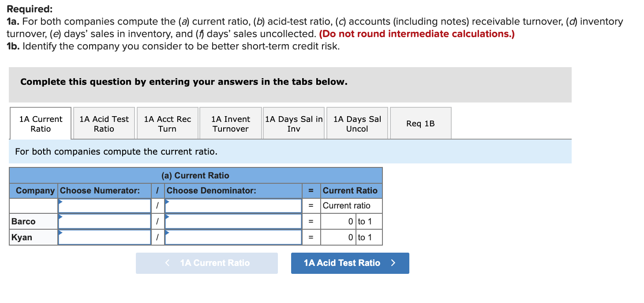This screenshot has height=303, width=644.
Task: Click the '1b. Identify the company' instruction line
Action: (173, 46)
